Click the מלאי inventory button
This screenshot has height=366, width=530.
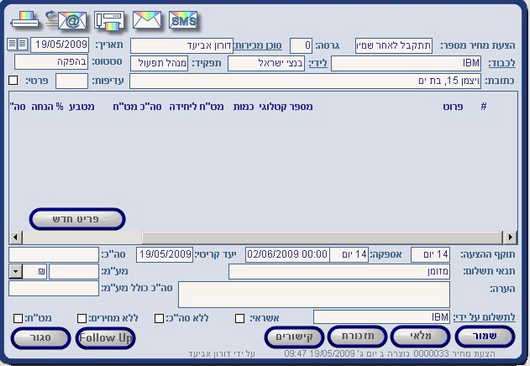coord(420,337)
